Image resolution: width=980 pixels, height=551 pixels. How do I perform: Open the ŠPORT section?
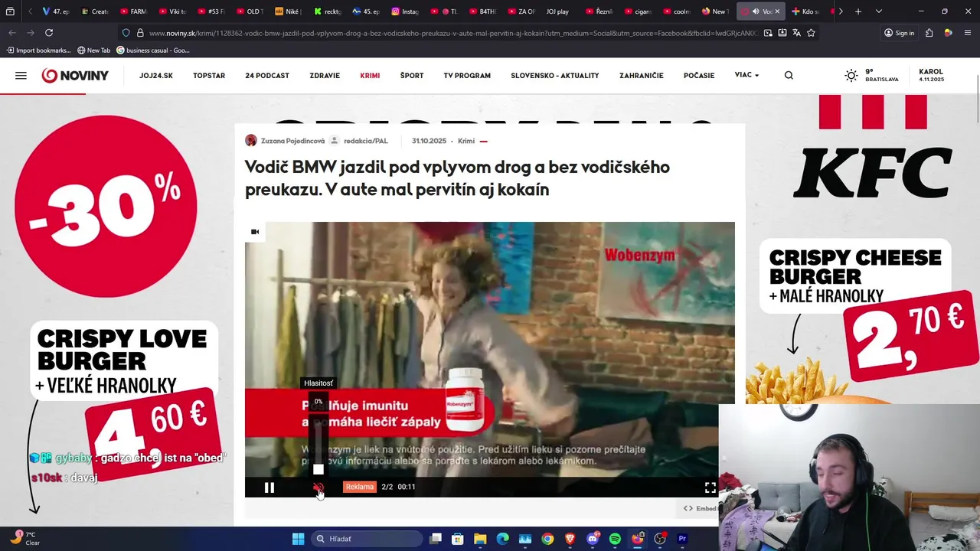412,76
